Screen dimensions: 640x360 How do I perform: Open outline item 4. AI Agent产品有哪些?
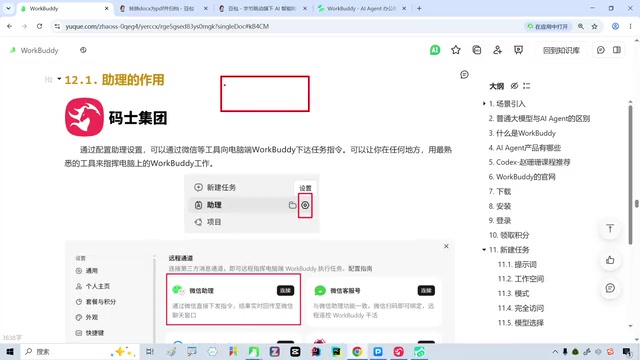point(524,148)
